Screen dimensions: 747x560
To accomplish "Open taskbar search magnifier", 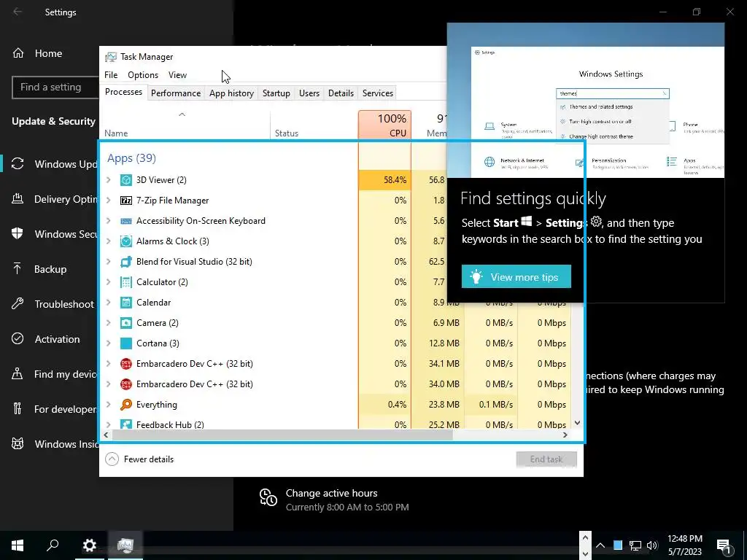I will (53, 545).
